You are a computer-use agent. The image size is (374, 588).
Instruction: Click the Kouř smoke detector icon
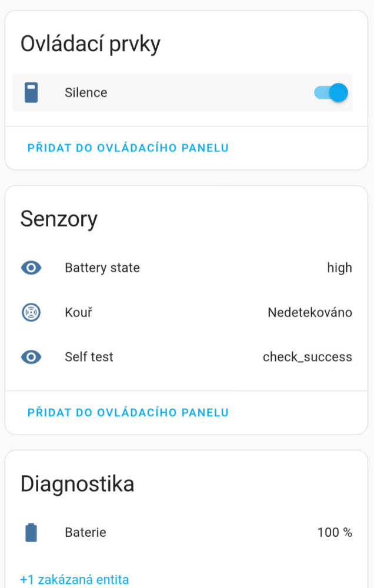(x=31, y=313)
